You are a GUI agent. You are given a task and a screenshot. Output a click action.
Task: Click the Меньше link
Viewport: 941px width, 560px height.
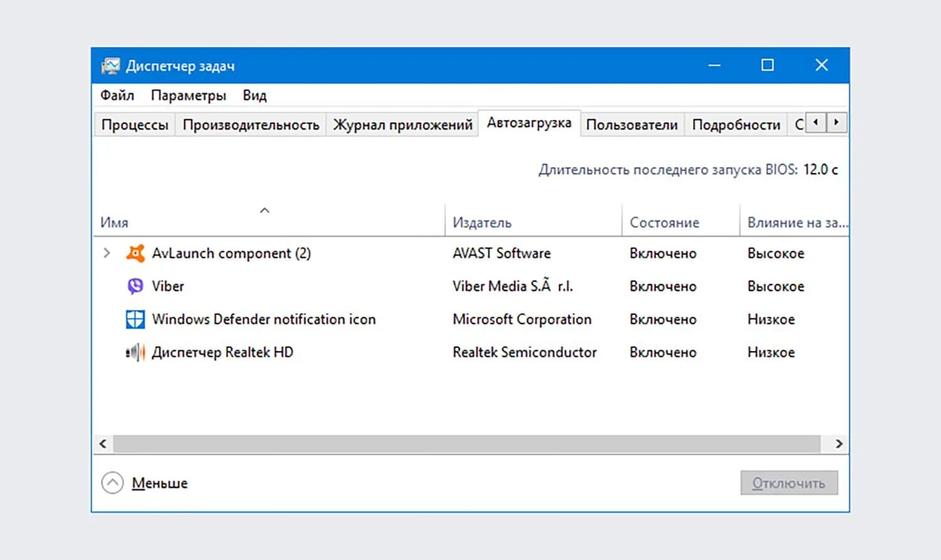click(160, 483)
